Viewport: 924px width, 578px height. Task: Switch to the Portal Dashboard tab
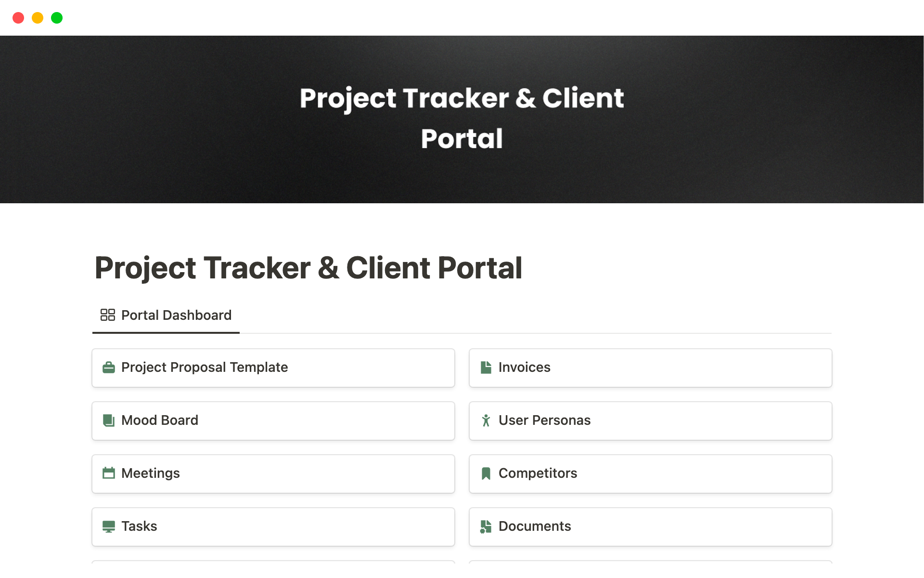(x=176, y=315)
